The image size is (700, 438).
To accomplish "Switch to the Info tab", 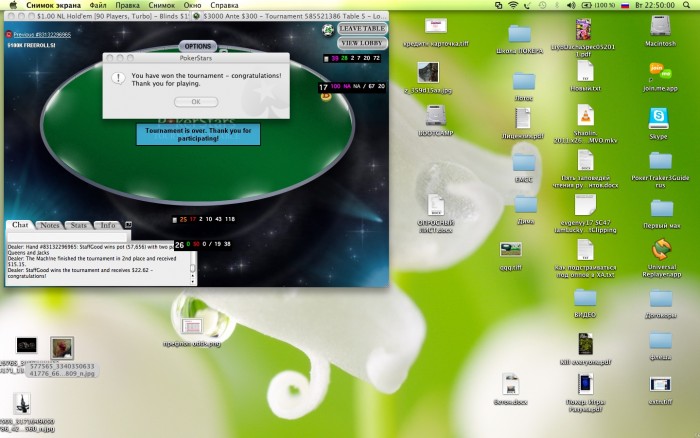I will tap(108, 225).
